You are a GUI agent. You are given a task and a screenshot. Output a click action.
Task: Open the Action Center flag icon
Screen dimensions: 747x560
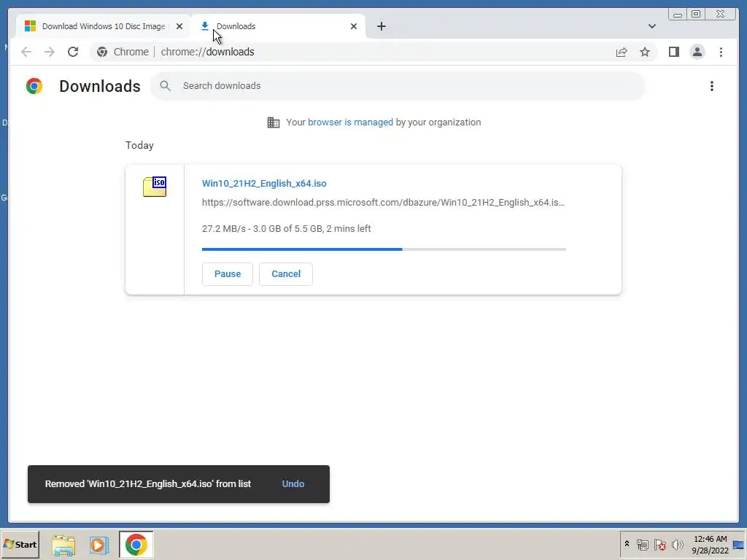pos(659,544)
